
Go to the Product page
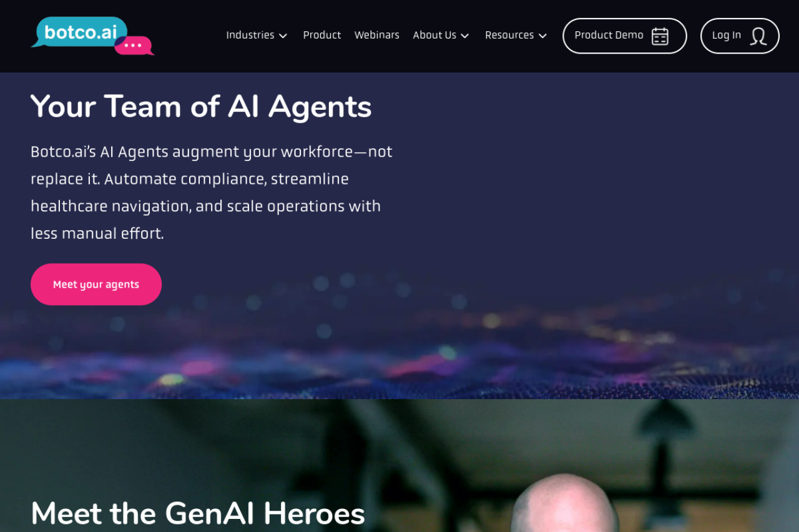(x=322, y=36)
